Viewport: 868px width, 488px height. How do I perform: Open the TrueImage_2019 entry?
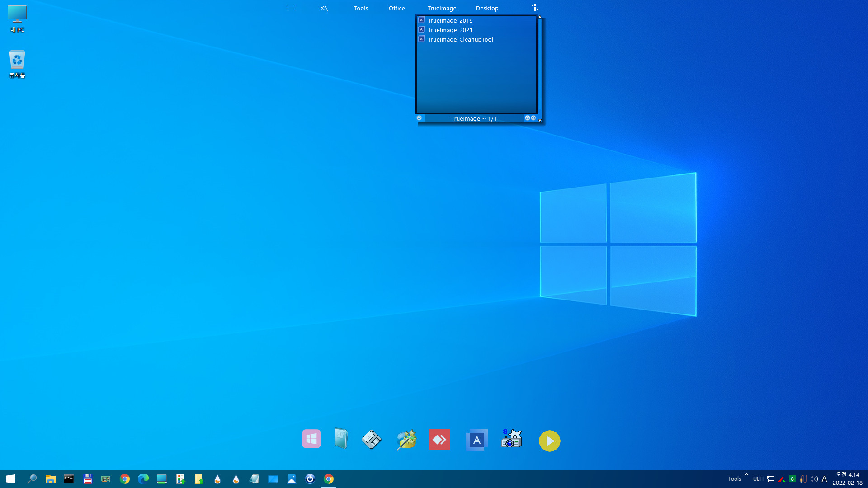pyautogui.click(x=450, y=20)
